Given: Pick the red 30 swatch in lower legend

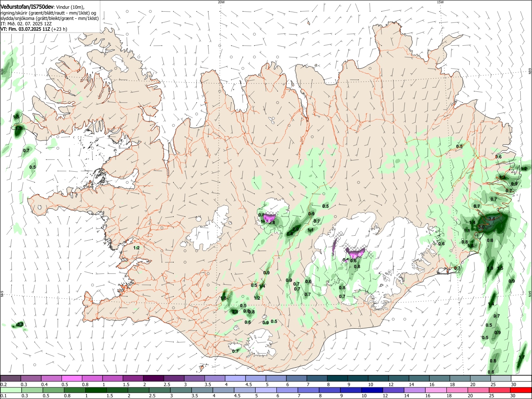Looking at the screenshot, I should [520, 390].
